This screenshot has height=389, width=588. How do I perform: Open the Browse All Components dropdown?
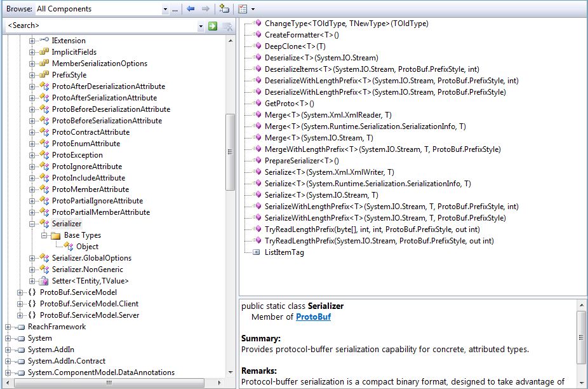coord(165,9)
